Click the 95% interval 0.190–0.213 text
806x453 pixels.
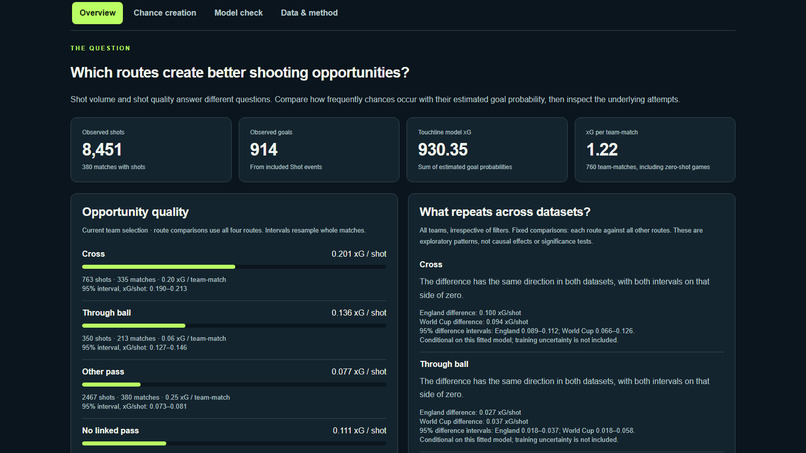pyautogui.click(x=134, y=289)
